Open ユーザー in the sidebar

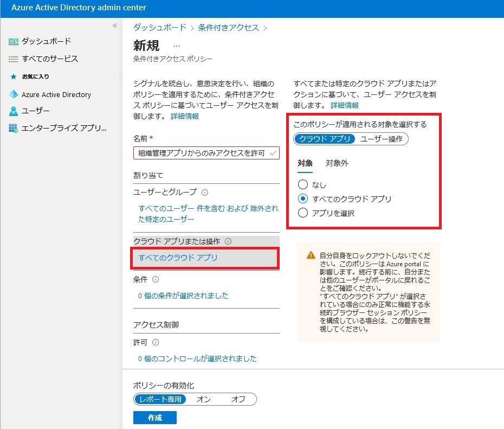point(35,111)
